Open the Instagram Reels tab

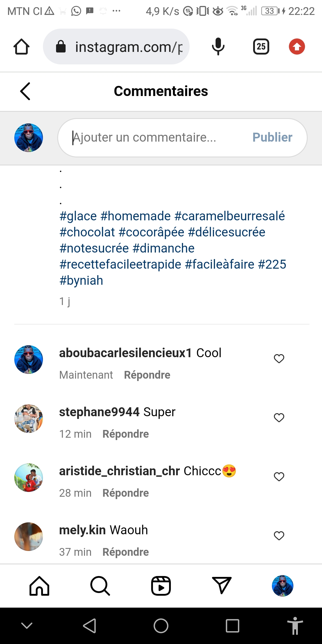point(161,586)
